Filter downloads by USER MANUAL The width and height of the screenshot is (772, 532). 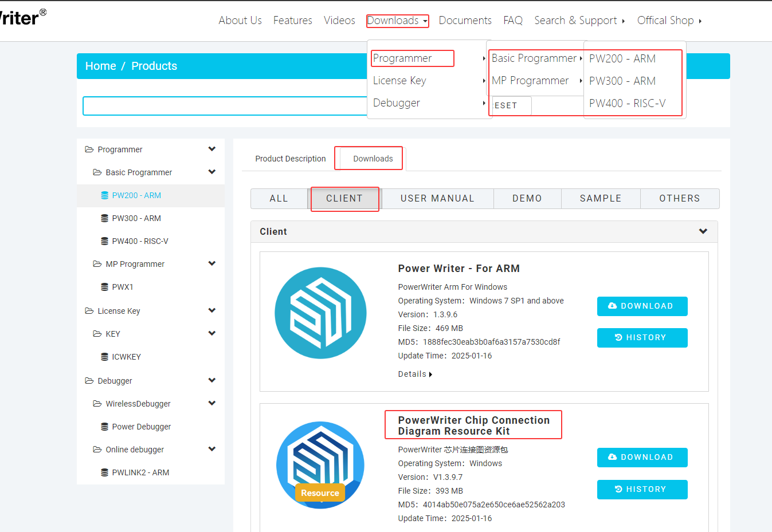pyautogui.click(x=437, y=199)
